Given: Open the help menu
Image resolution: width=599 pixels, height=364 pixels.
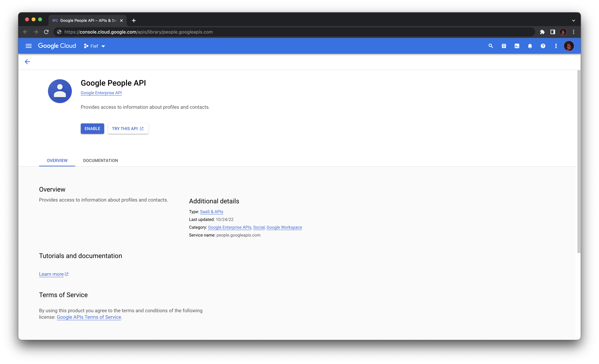Looking at the screenshot, I should pyautogui.click(x=543, y=46).
